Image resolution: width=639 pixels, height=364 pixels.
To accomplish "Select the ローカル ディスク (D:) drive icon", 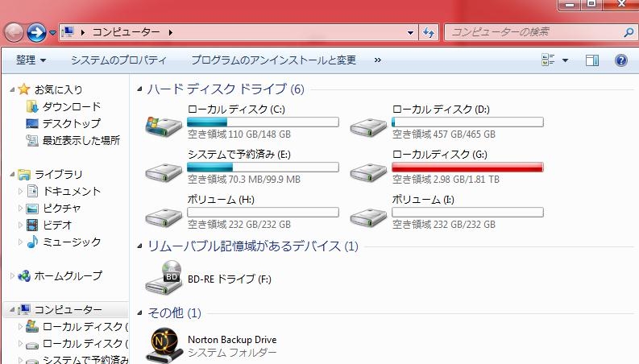I will point(368,127).
